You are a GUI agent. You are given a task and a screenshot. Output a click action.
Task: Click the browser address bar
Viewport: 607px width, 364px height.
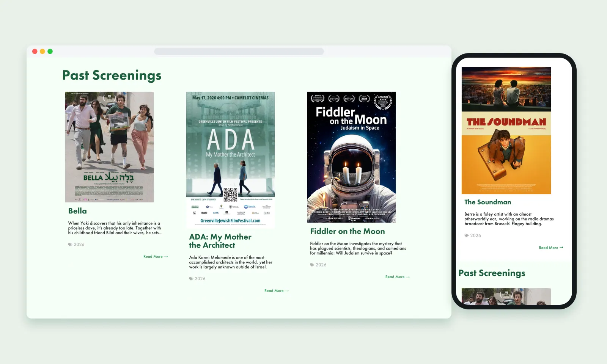[239, 52]
